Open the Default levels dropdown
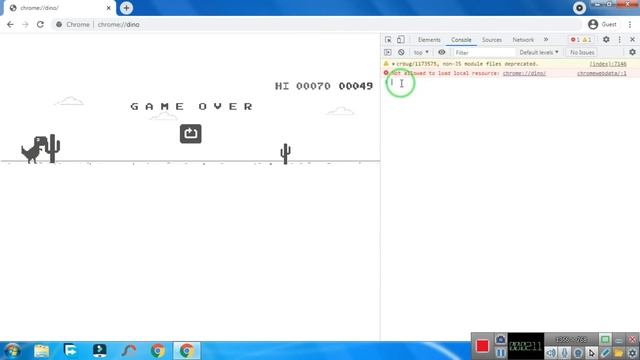The image size is (640, 360). coord(539,52)
